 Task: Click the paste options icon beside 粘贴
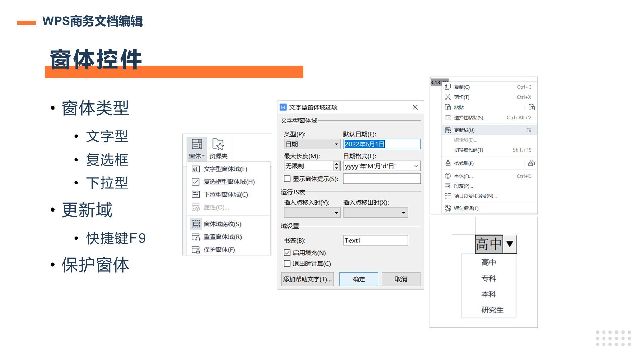531,107
